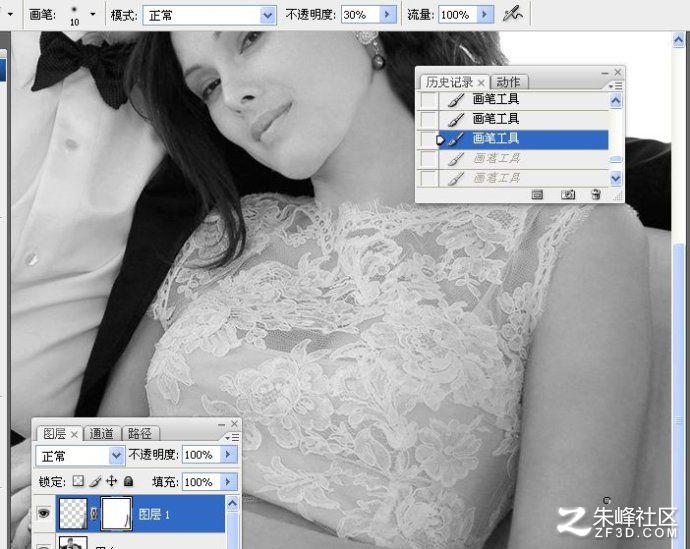Viewport: 690px width, 549px height.
Task: Toggle lock all padlock icon
Action: tap(128, 481)
